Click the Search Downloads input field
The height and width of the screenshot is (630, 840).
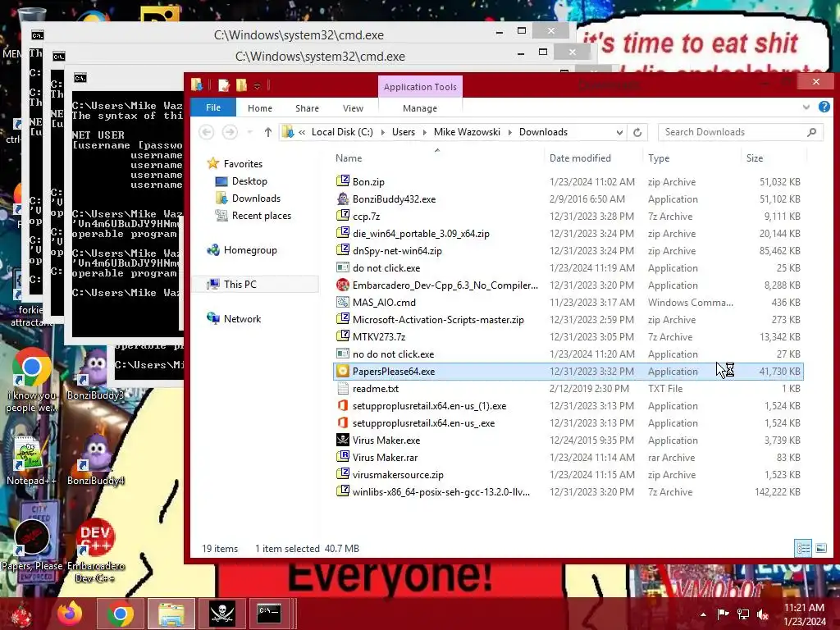point(741,132)
